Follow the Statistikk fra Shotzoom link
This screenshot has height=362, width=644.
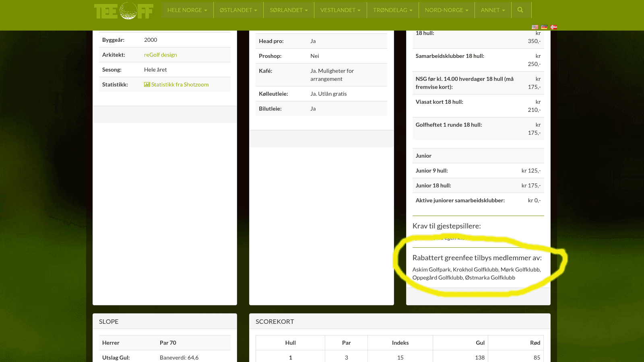click(180, 84)
